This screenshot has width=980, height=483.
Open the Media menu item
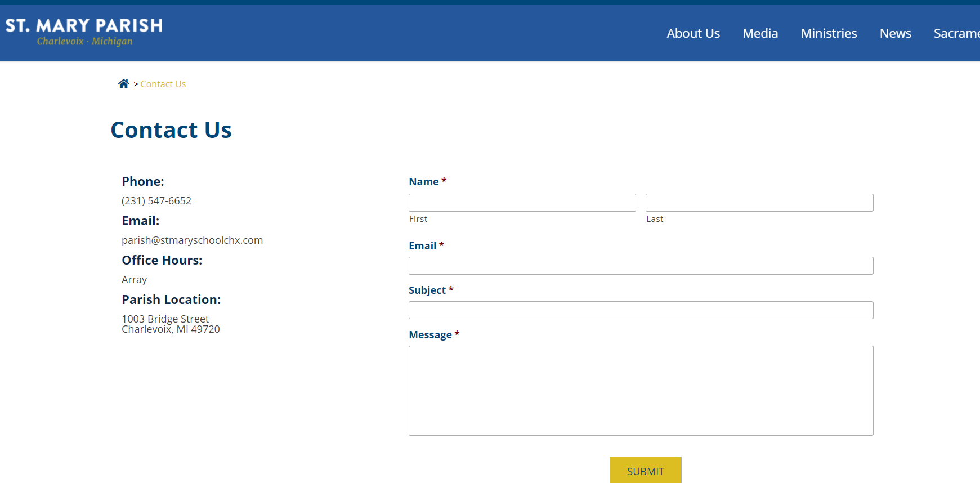(x=760, y=33)
